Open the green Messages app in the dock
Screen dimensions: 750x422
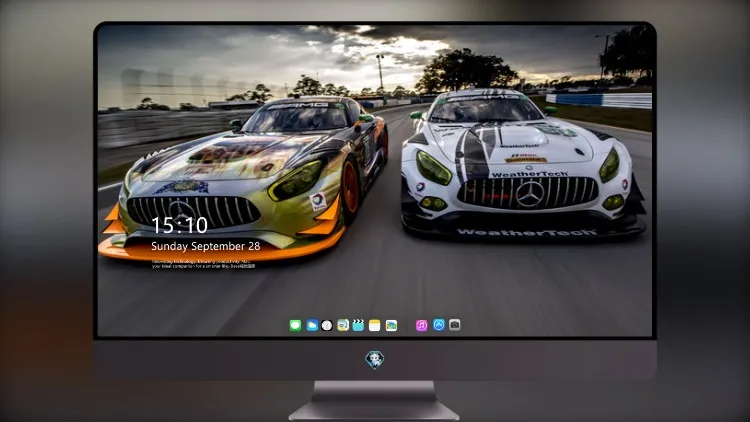[295, 325]
